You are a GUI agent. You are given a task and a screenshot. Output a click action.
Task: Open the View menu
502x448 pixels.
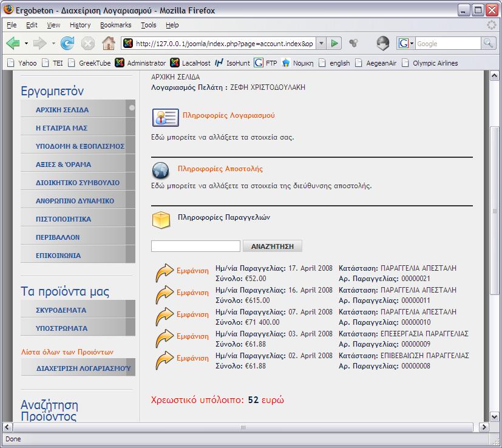[x=53, y=25]
